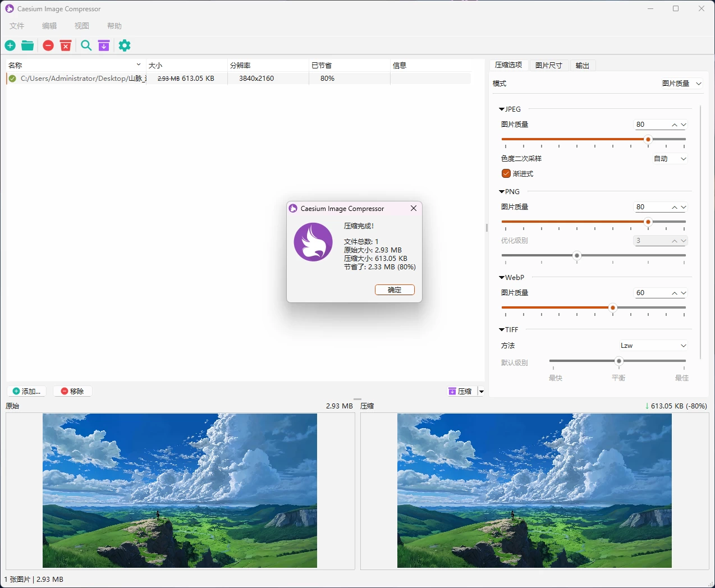Viewport: 715px width, 588px height.
Task: Toggle the 渐进式 (progressive) JPEG checkbox
Action: click(506, 173)
